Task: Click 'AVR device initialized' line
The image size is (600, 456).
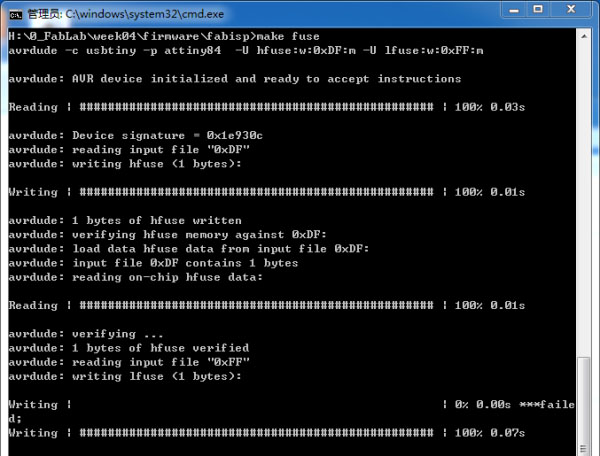Action: pyautogui.click(x=235, y=79)
